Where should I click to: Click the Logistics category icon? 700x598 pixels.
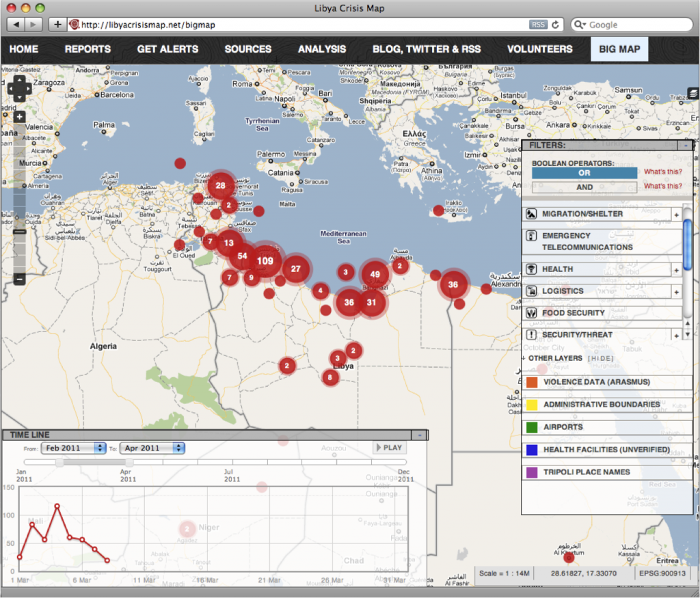pyautogui.click(x=530, y=291)
